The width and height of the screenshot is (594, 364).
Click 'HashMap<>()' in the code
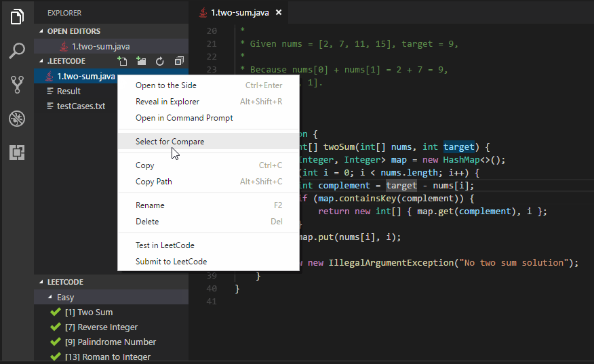(x=471, y=160)
